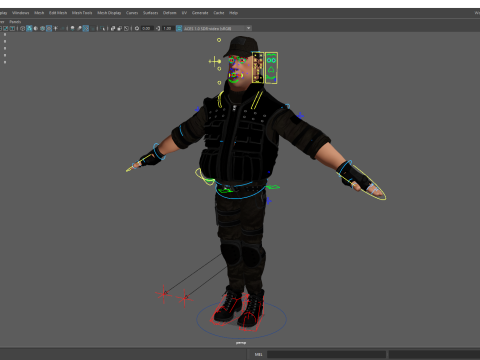Click the Exposure reset icon
The height and width of the screenshot is (360, 480).
(x=137, y=28)
